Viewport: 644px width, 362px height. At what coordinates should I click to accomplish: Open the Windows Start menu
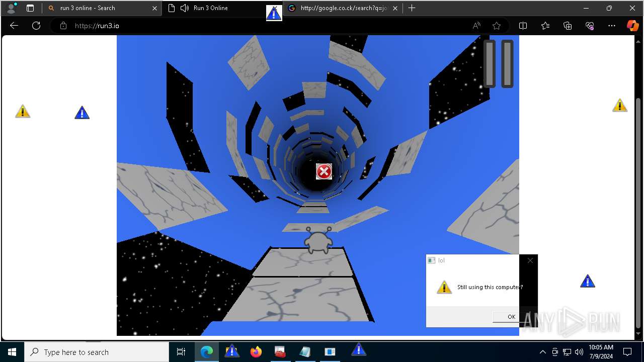click(12, 352)
